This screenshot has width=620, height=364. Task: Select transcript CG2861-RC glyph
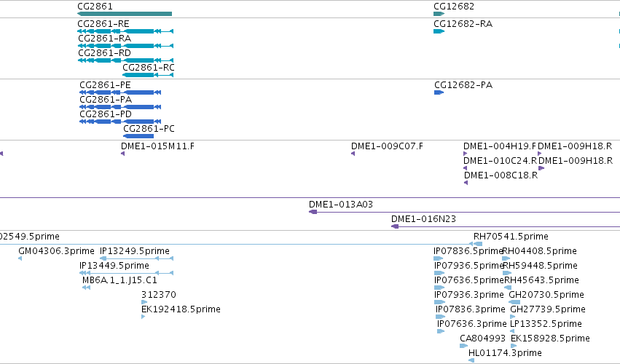click(x=148, y=75)
